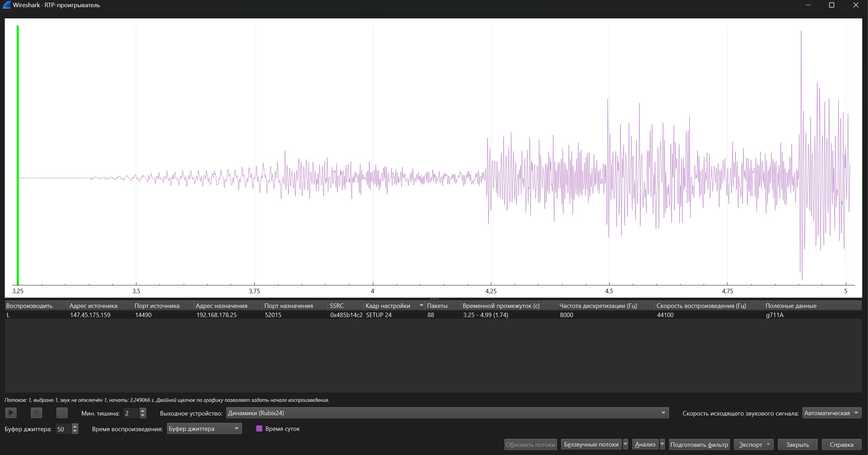Screen dimensions: 868x455
Task: Open the Экспорт menu button
Action: click(753, 444)
